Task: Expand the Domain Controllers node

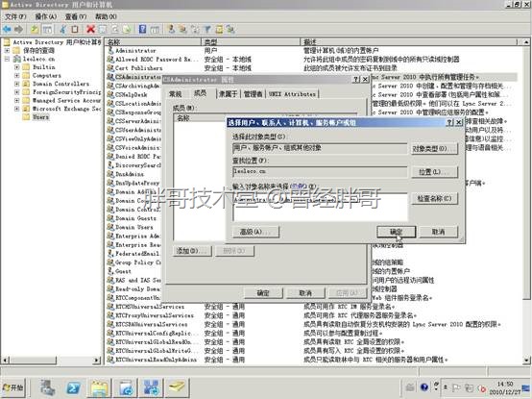Action: click(x=16, y=84)
